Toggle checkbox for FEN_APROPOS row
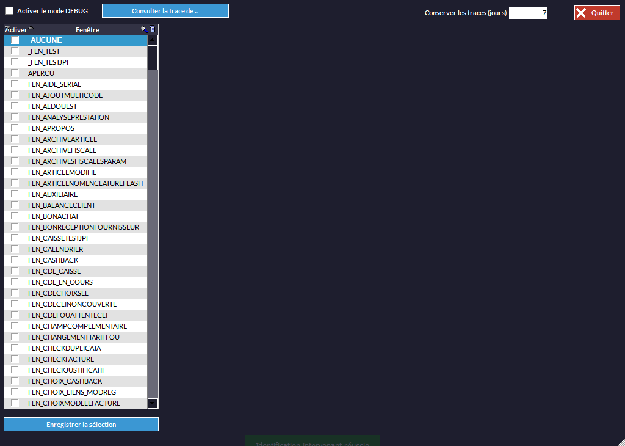 15,128
